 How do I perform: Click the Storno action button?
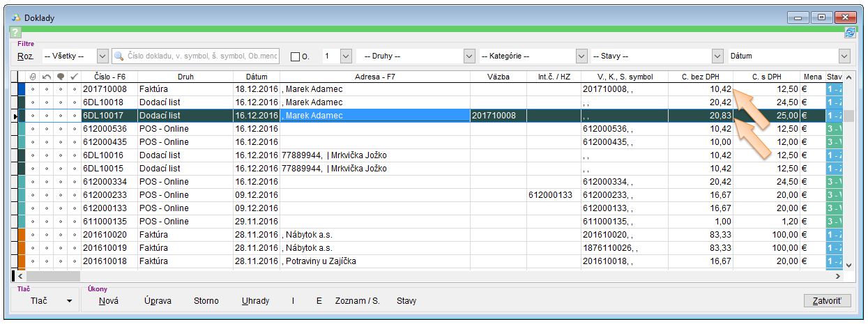coord(206,301)
